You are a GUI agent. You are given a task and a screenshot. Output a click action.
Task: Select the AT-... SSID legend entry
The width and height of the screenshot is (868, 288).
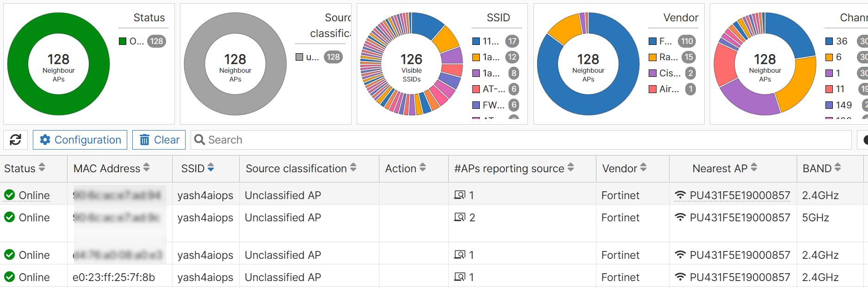[496, 89]
